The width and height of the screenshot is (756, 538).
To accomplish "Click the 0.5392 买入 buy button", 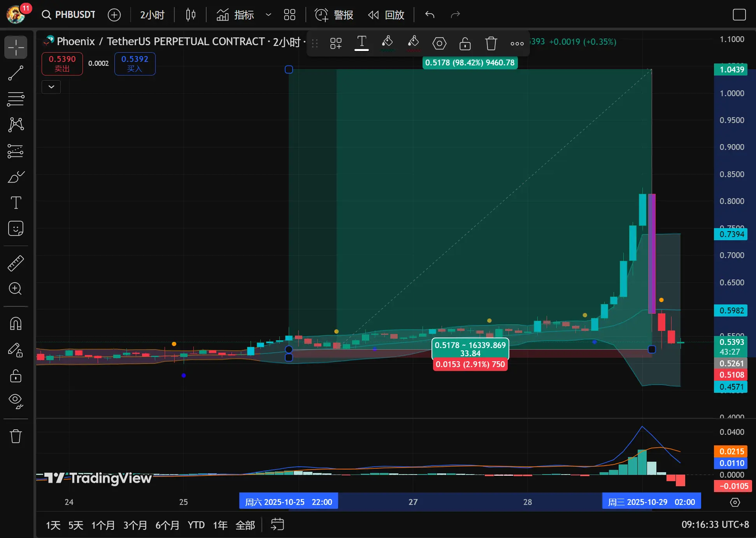I will point(135,63).
